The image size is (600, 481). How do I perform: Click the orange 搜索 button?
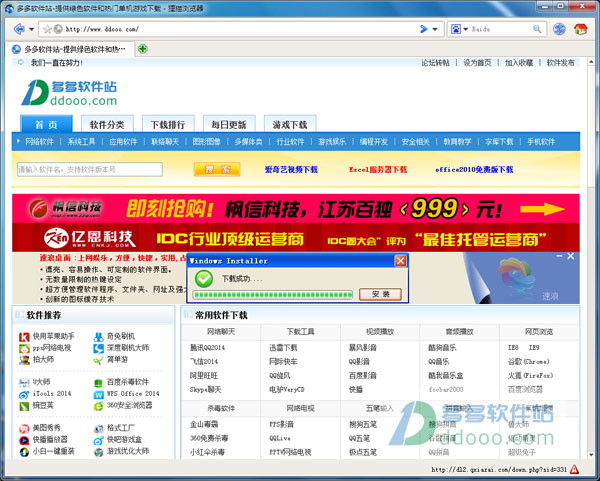[x=217, y=169]
